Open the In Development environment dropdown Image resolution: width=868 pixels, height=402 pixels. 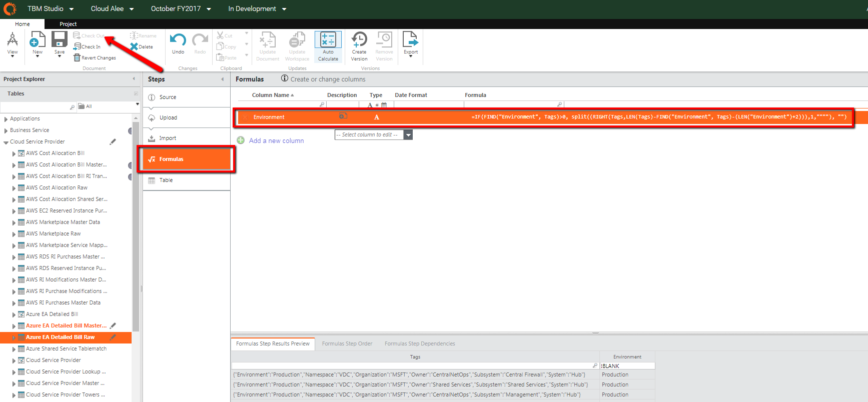258,8
